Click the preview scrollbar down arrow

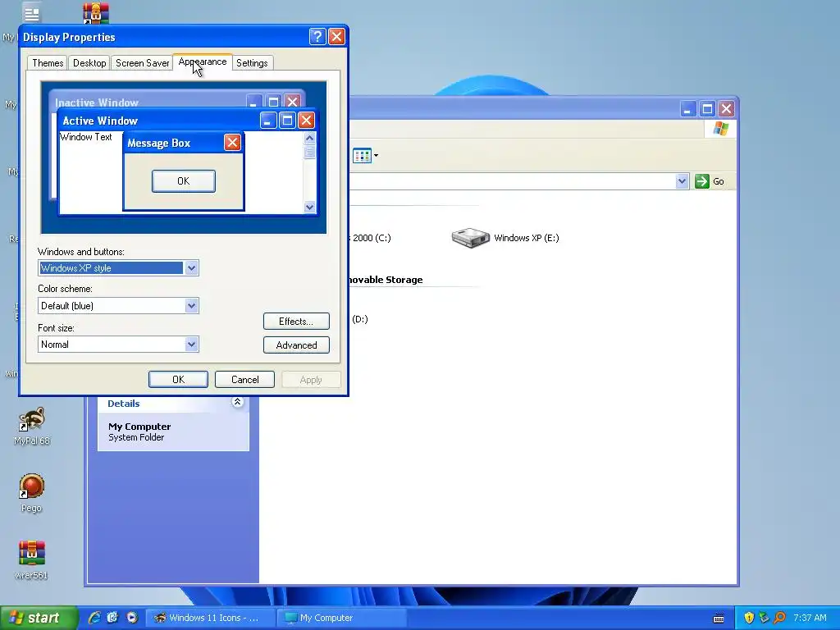[309, 207]
